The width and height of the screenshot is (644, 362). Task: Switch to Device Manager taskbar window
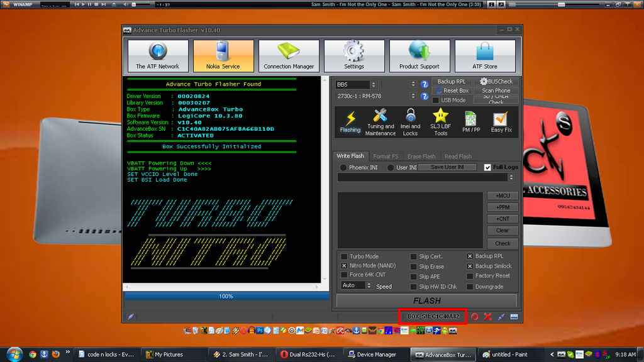pos(375,354)
